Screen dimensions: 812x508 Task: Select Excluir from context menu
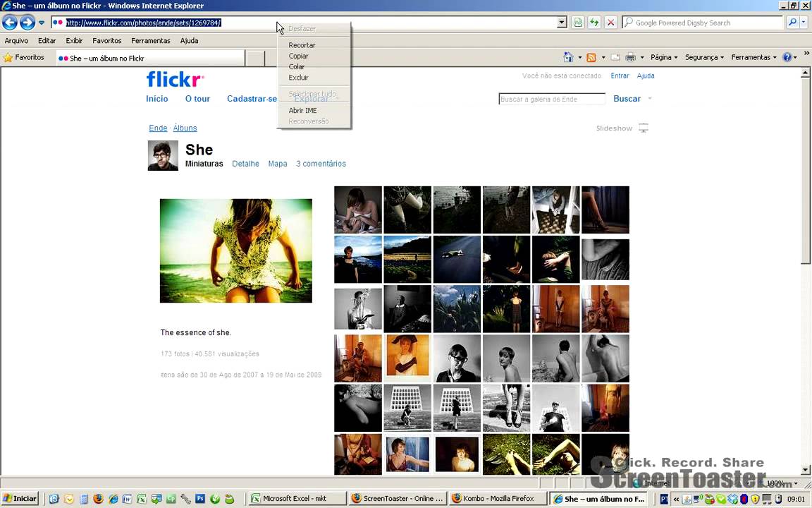pos(314,77)
